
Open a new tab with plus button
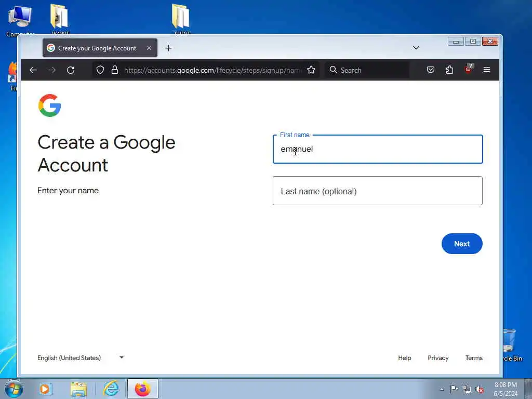pyautogui.click(x=169, y=48)
